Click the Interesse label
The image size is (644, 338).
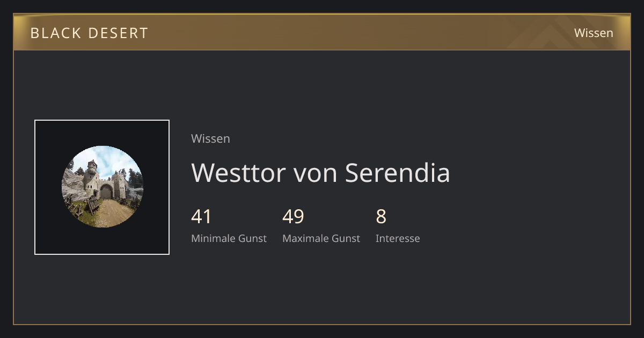click(398, 238)
